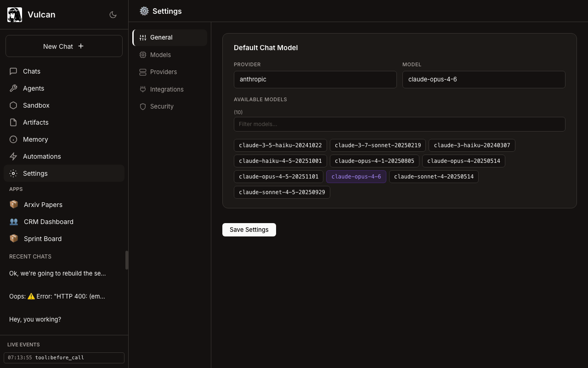Click the Security shield icon
The height and width of the screenshot is (368, 588).
pyautogui.click(x=143, y=106)
